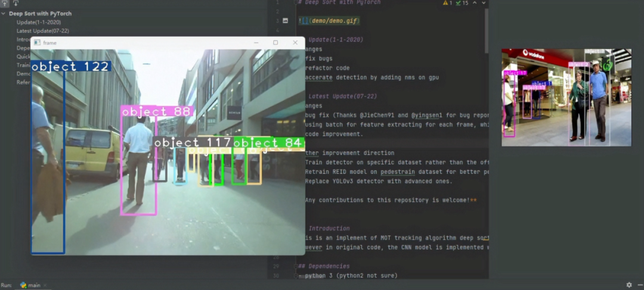Click the green typo count checkmark indicator
Screen dimensions: 644x290
[x=462, y=3]
